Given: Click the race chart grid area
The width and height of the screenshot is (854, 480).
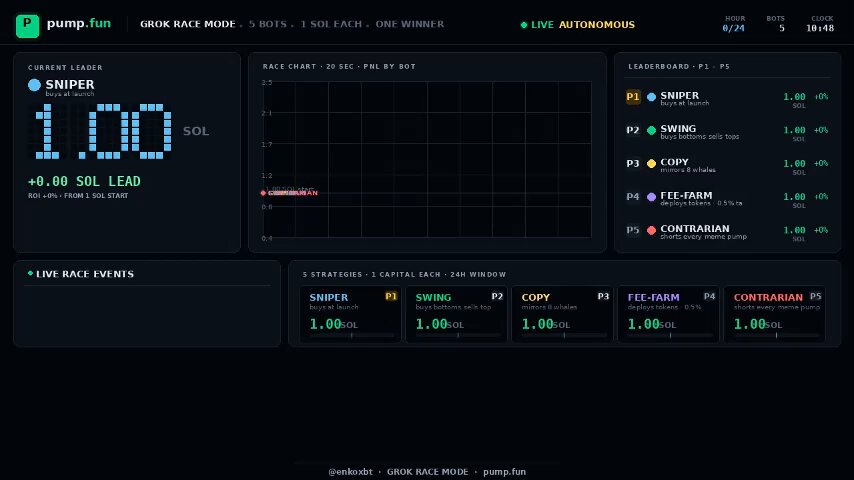Looking at the screenshot, I should point(427,159).
